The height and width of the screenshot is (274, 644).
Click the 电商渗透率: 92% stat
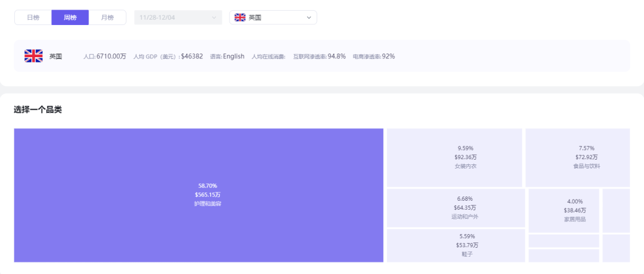(374, 57)
